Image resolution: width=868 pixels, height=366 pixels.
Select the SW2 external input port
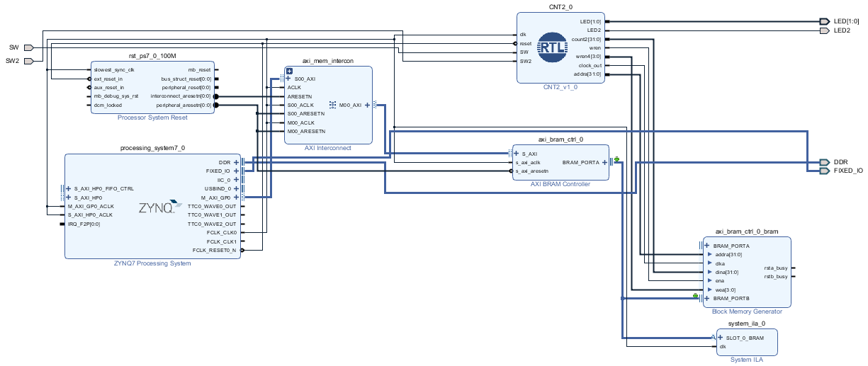pos(29,61)
